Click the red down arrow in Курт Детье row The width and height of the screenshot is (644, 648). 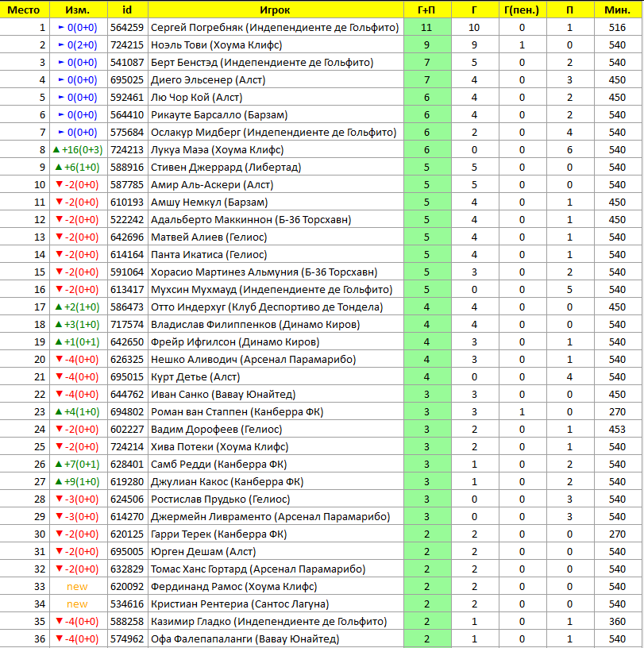point(59,376)
